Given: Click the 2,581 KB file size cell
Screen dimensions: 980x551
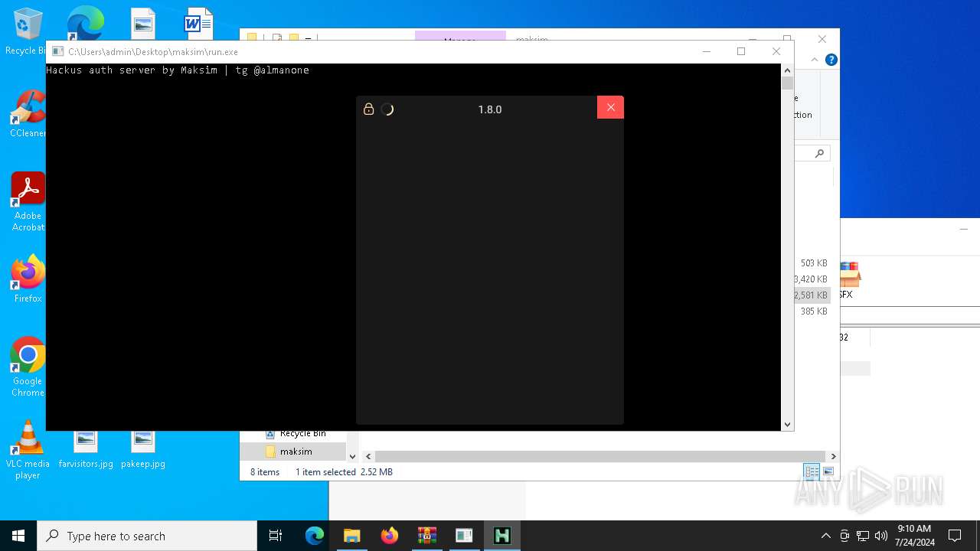Looking at the screenshot, I should click(x=811, y=295).
